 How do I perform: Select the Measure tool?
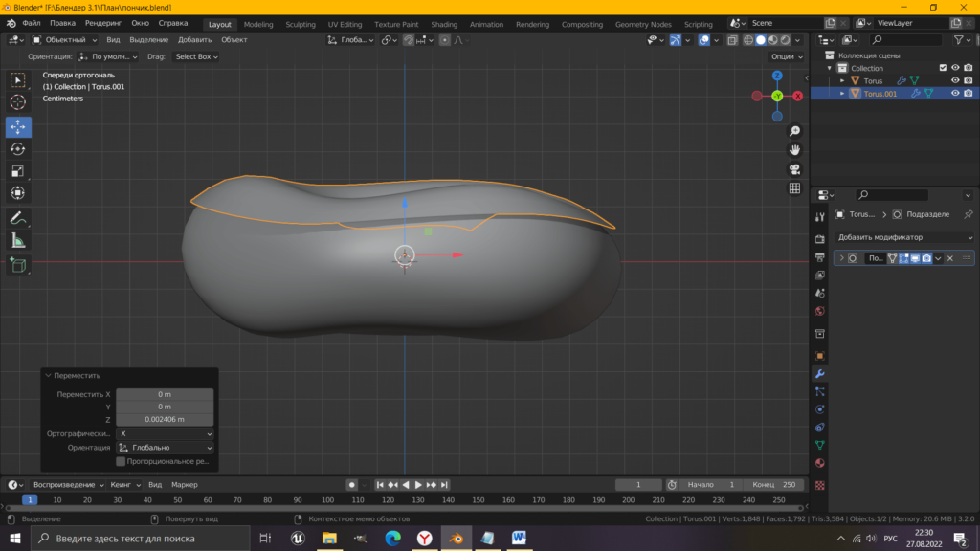[18, 240]
